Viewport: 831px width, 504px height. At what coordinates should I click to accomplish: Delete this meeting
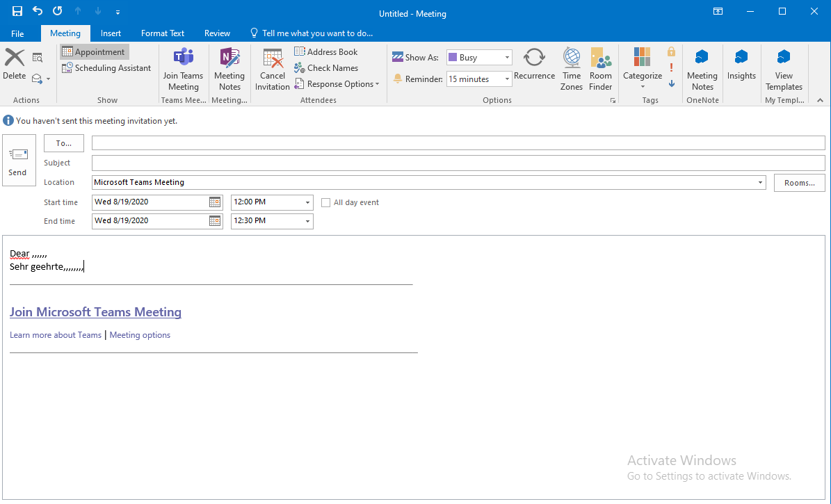15,64
